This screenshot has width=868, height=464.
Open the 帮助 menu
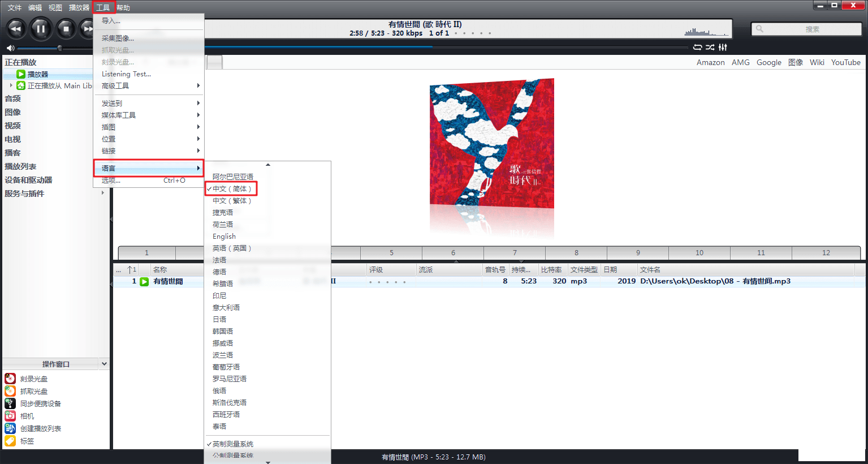(123, 7)
